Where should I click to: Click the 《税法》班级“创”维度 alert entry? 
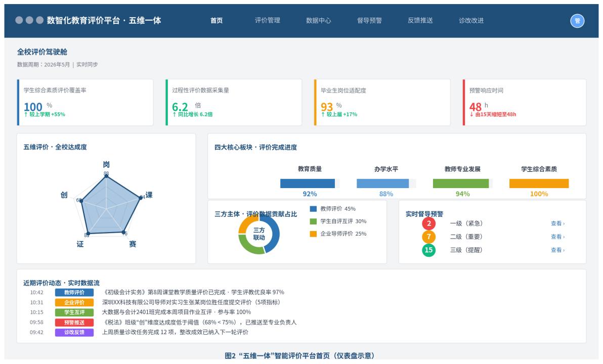pos(199,323)
